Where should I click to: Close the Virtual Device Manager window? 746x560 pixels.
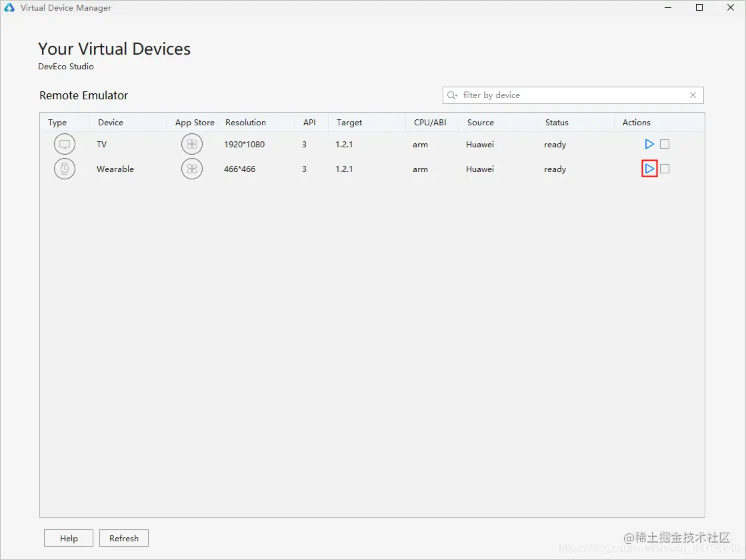[730, 7]
